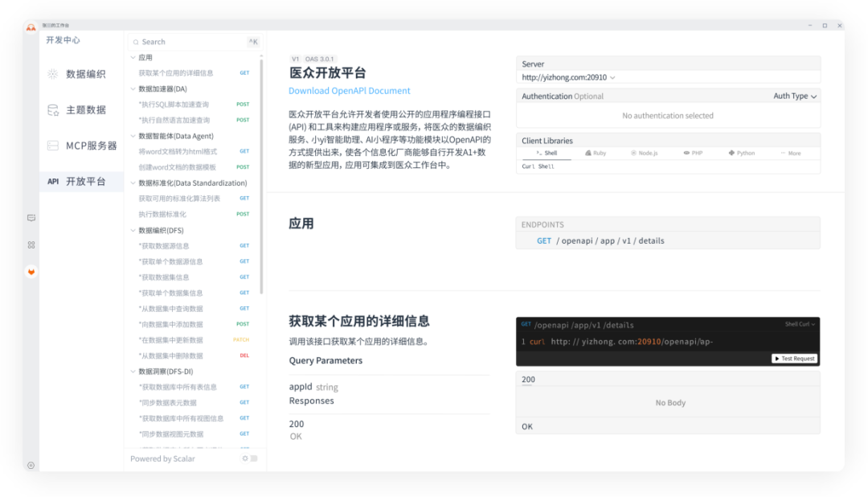Image resolution: width=868 pixels, height=497 pixels.
Task: Open the Auth Type dropdown
Action: point(795,97)
